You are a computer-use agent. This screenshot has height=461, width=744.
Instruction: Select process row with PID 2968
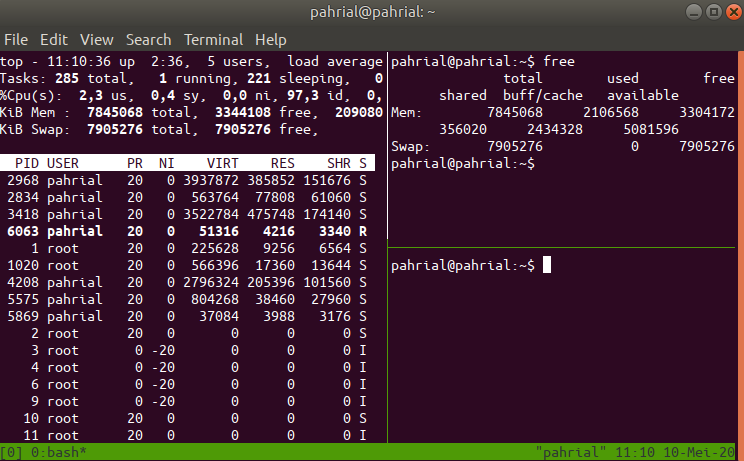click(x=187, y=180)
